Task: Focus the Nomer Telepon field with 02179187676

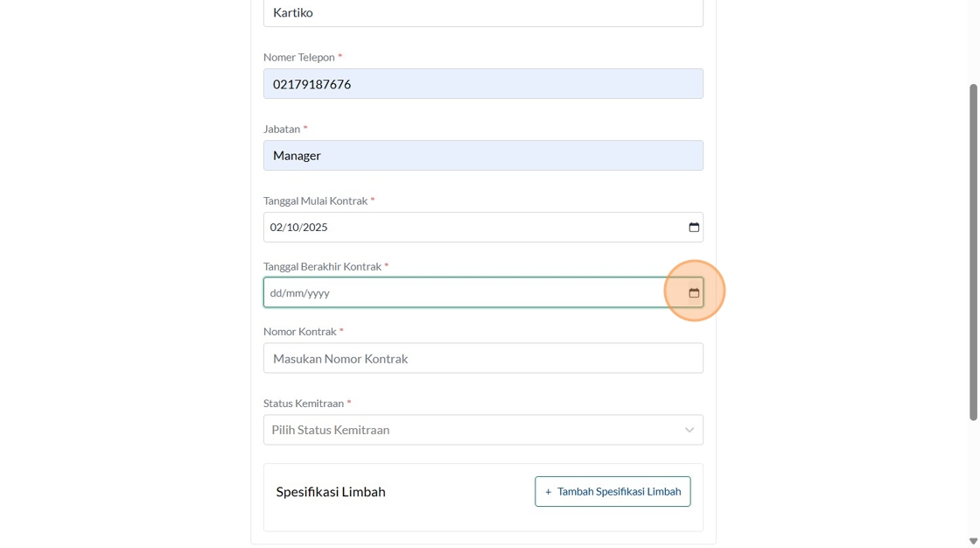Action: pyautogui.click(x=483, y=84)
